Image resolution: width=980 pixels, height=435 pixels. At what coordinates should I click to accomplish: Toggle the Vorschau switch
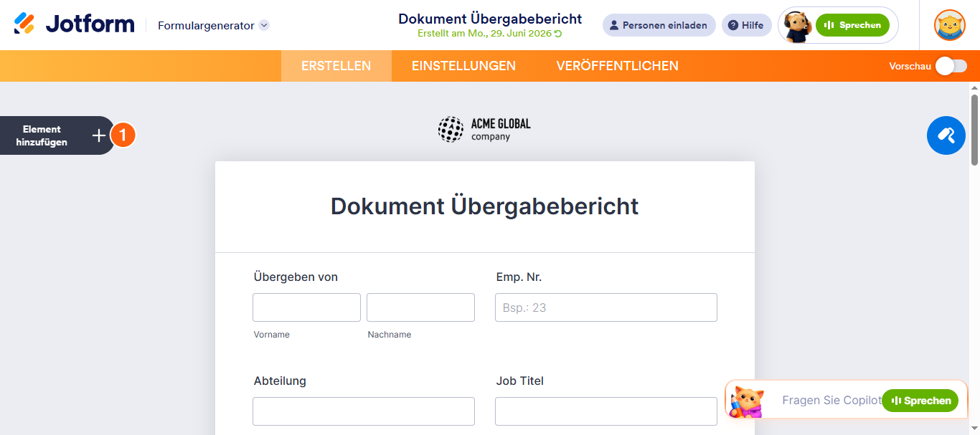[x=951, y=66]
